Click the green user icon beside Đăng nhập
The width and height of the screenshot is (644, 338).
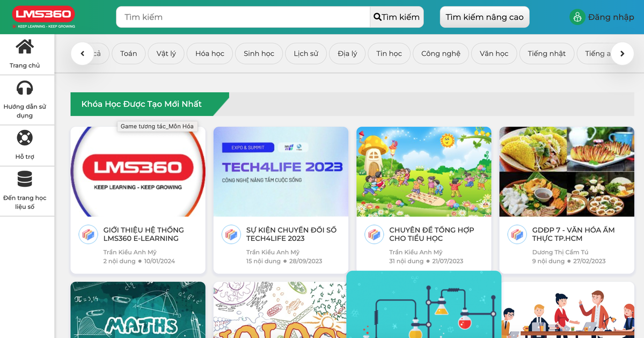pyautogui.click(x=577, y=17)
